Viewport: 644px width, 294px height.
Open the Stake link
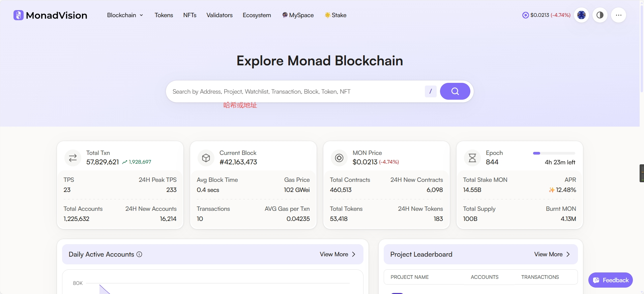(x=335, y=15)
